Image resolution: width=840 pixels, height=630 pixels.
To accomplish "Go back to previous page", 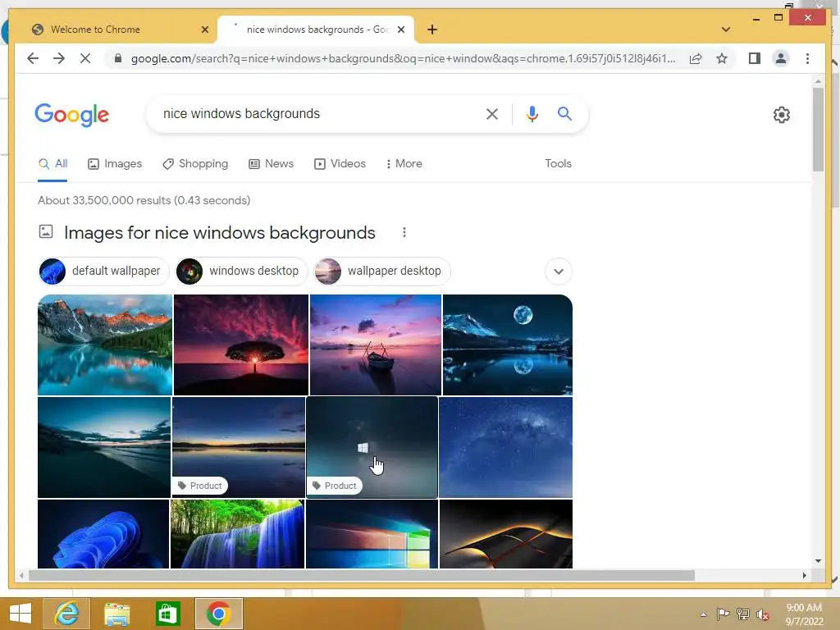I will [x=33, y=58].
